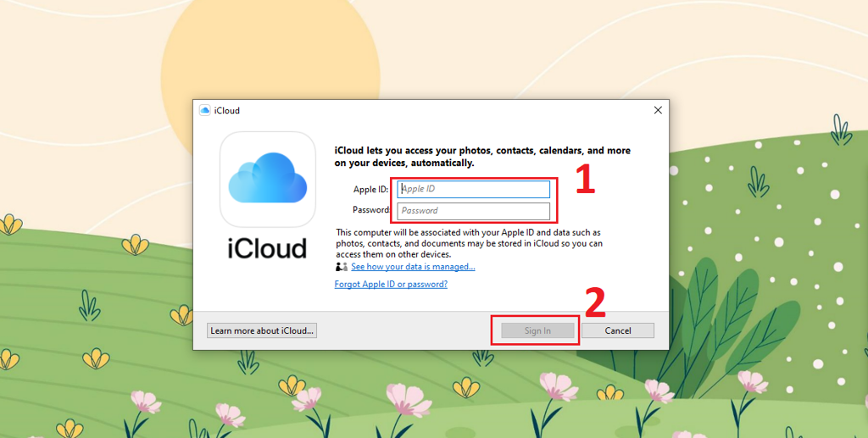Click the Password label
The image size is (868, 438).
[x=371, y=210]
